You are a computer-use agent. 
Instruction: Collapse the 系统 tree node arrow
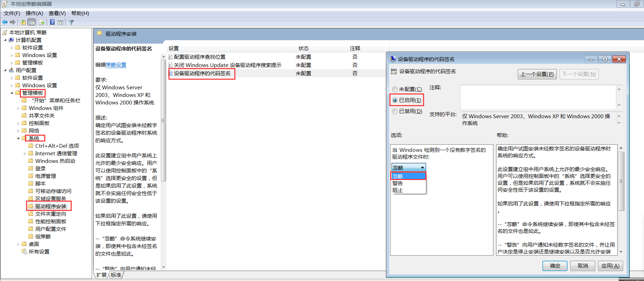coord(19,138)
